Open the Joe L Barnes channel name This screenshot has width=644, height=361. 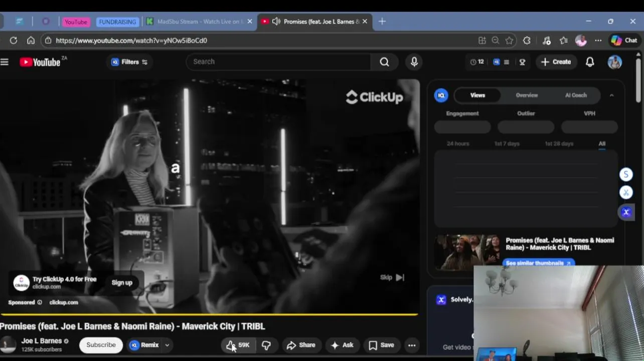pyautogui.click(x=41, y=341)
